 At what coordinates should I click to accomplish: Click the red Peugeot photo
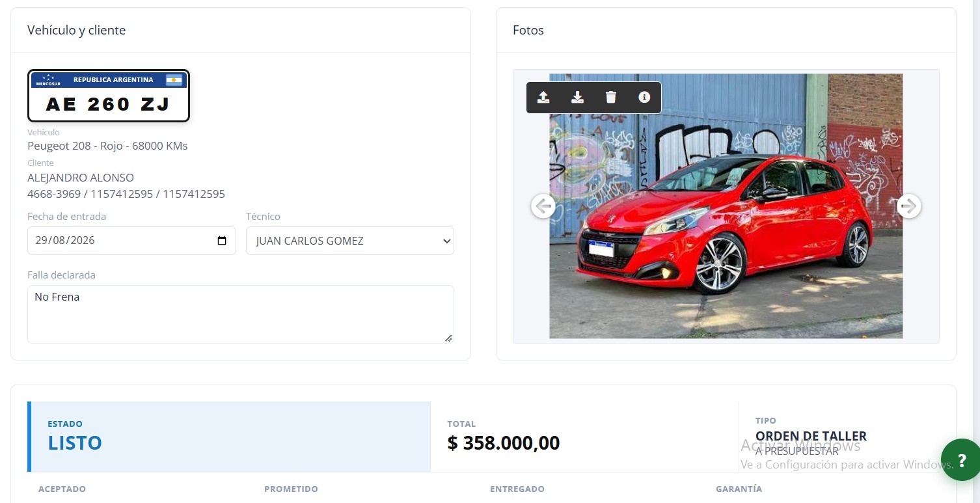pyautogui.click(x=726, y=206)
